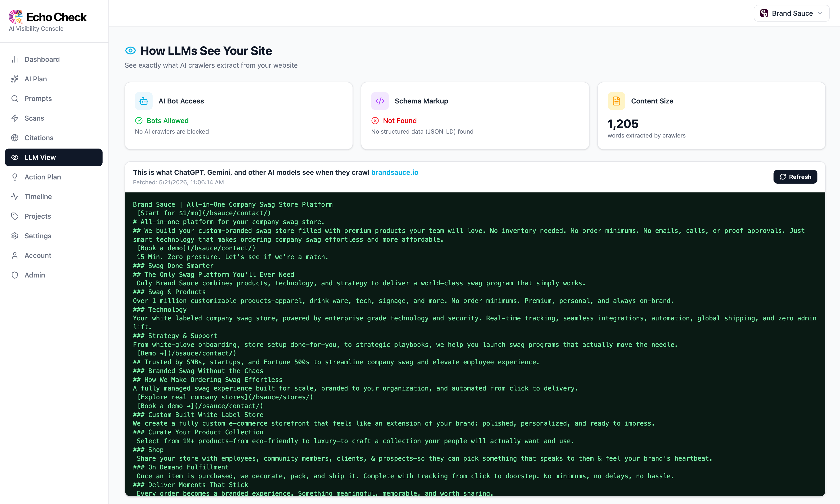840x504 pixels.
Task: Go to the AI Plan section
Action: [54, 79]
